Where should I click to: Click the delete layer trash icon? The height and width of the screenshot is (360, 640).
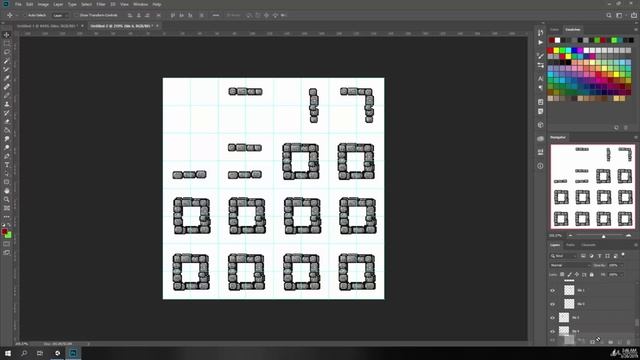tap(628, 342)
